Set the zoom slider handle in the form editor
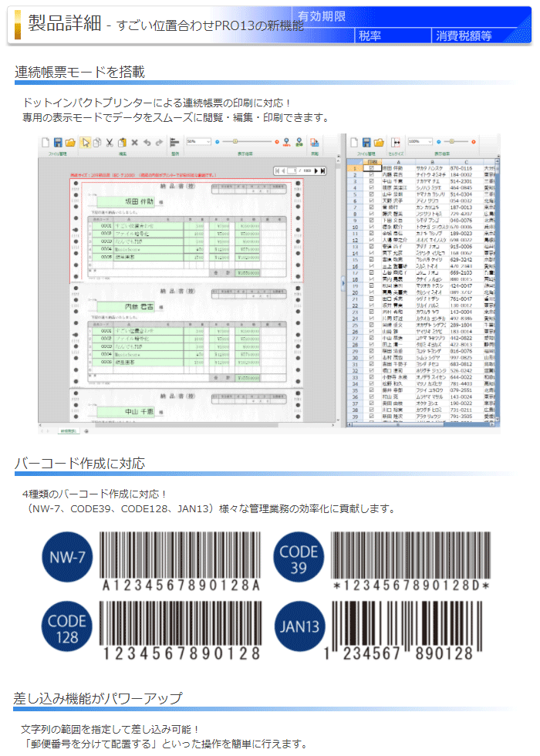Image resolution: width=540 pixels, height=756 pixels. [x=235, y=142]
